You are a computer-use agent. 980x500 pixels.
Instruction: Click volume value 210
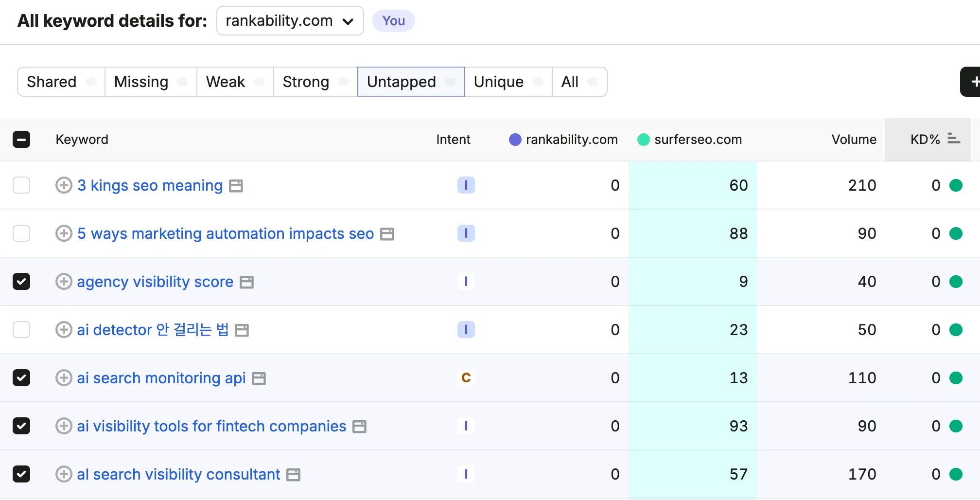click(x=862, y=185)
